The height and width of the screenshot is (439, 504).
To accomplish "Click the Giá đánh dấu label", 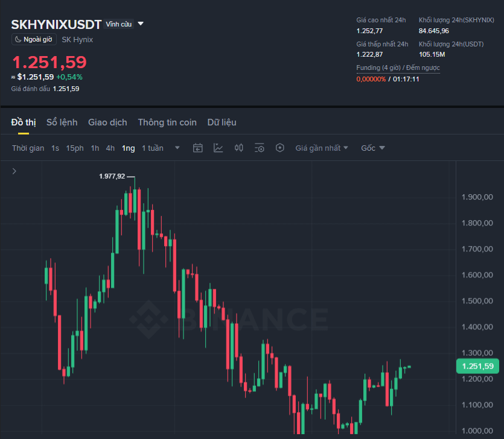I will (x=31, y=89).
